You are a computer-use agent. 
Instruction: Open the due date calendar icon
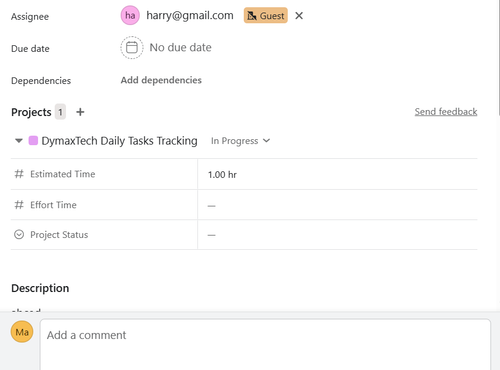[132, 48]
